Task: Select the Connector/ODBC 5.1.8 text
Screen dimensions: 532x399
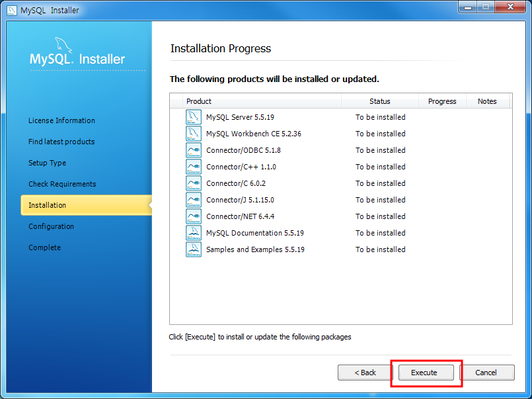Action: click(243, 150)
